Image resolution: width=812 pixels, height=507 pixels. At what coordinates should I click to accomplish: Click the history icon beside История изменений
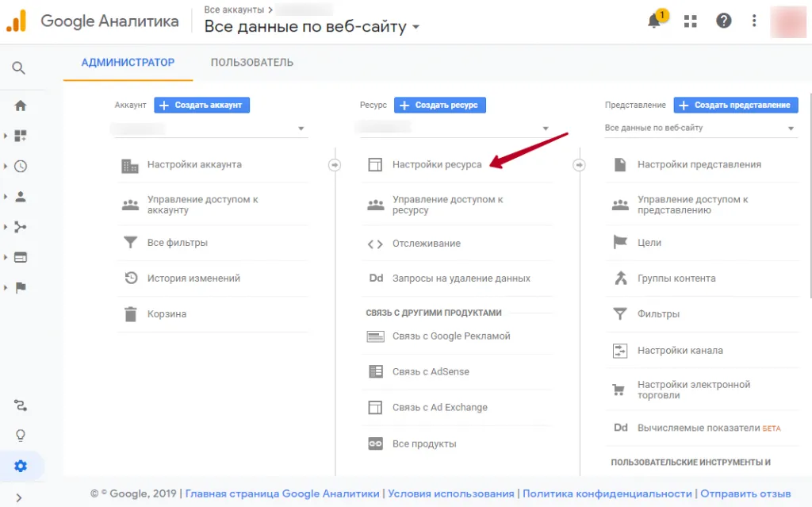pyautogui.click(x=131, y=278)
